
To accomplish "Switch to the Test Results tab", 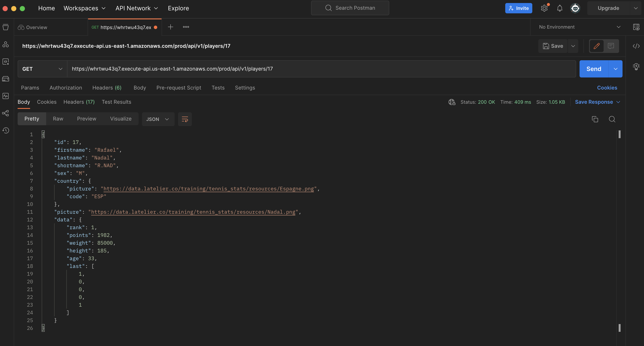I will (116, 102).
